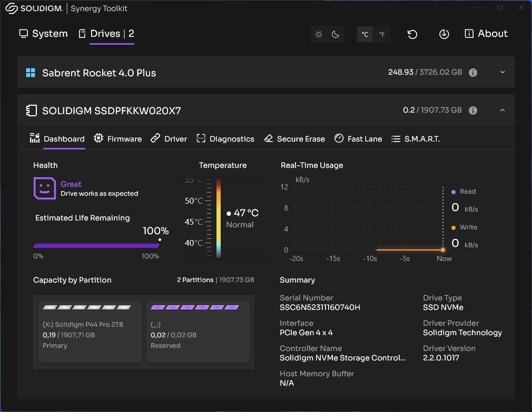Click info icon beside Solidigm drive capacity
Viewport: 532px width, 412px height.
[x=473, y=110]
